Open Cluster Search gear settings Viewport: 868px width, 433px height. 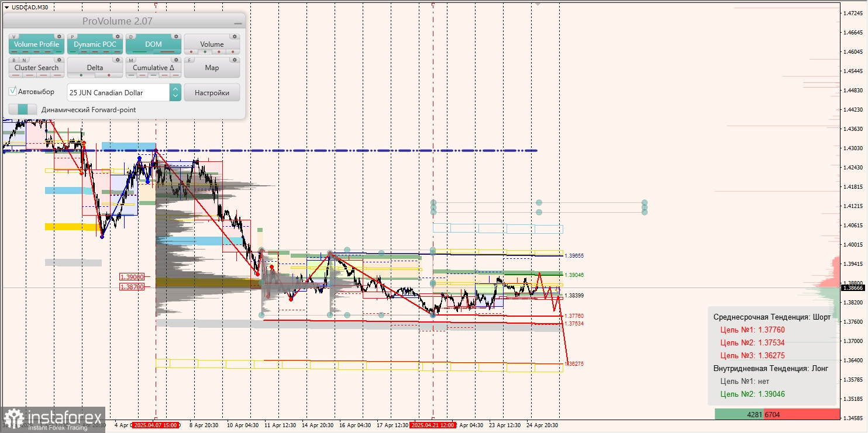click(59, 60)
